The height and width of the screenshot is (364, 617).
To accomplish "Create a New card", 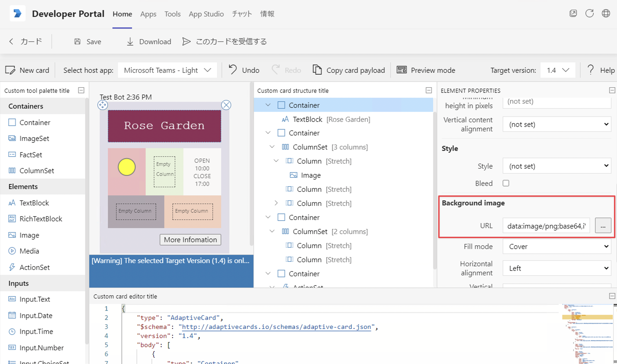I will coord(27,70).
